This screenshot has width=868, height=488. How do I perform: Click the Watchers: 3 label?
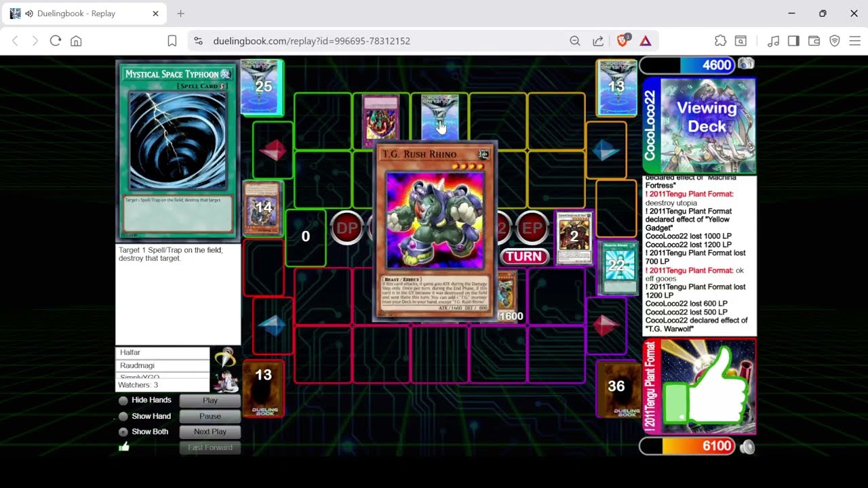coord(138,385)
